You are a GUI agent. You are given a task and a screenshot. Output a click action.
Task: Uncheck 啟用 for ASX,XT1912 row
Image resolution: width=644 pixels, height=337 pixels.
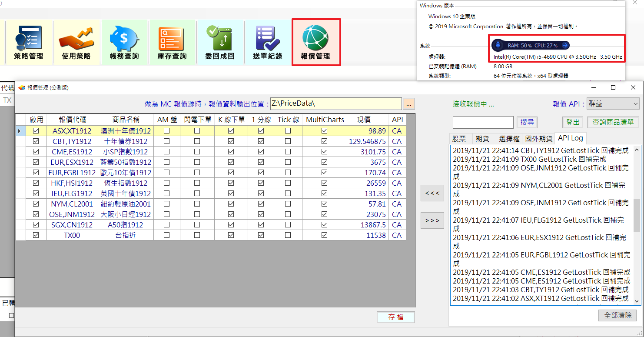(x=36, y=131)
